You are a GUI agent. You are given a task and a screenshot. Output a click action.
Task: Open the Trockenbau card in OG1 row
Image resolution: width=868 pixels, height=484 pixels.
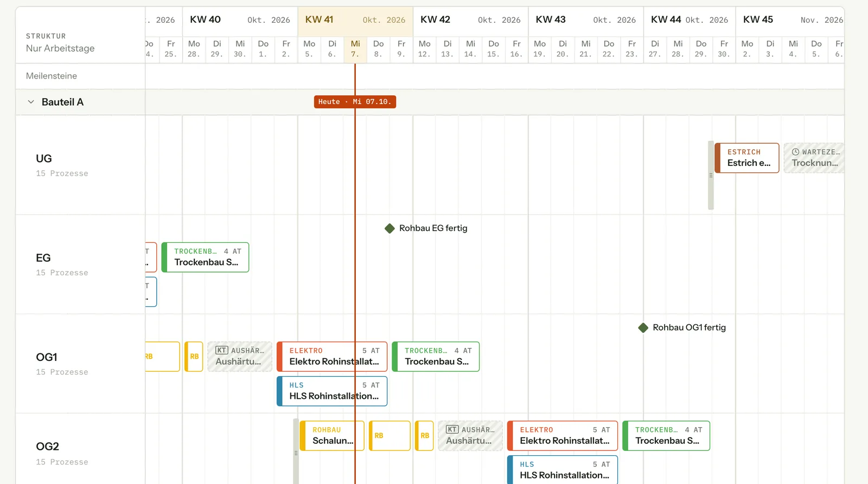pyautogui.click(x=436, y=356)
